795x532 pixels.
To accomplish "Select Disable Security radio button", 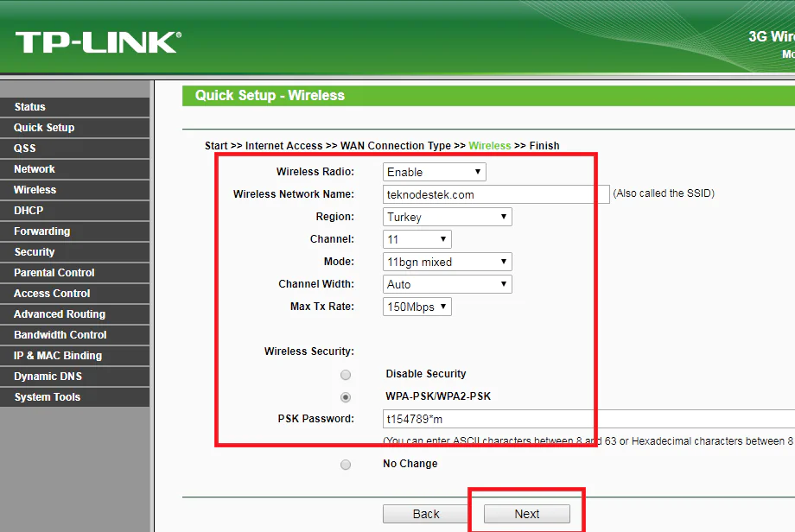I will click(346, 375).
